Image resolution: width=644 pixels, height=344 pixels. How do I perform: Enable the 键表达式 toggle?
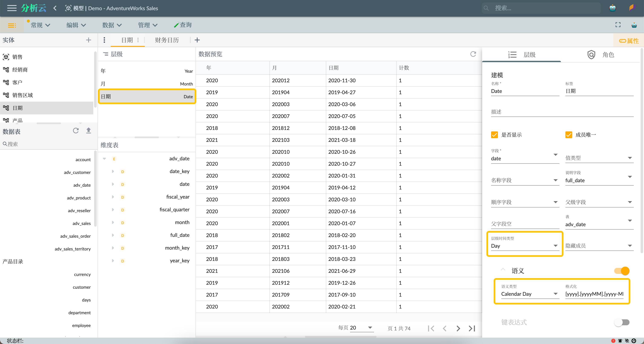622,322
